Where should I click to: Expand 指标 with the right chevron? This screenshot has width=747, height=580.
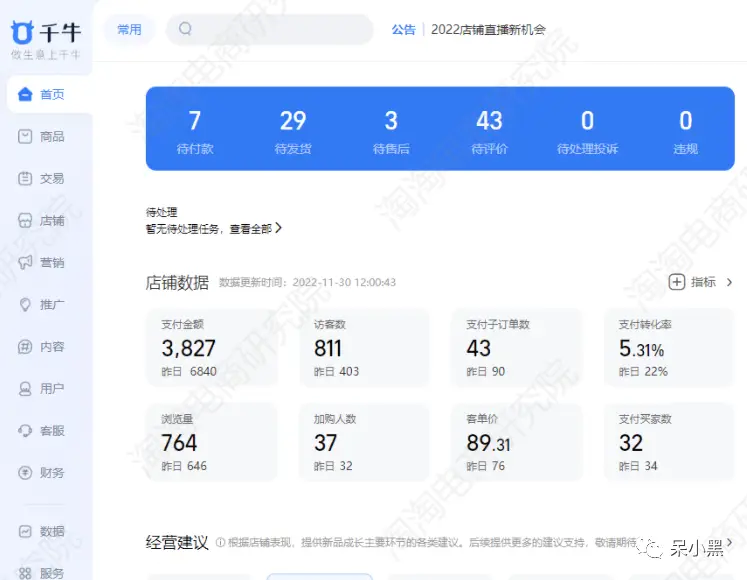(x=729, y=282)
